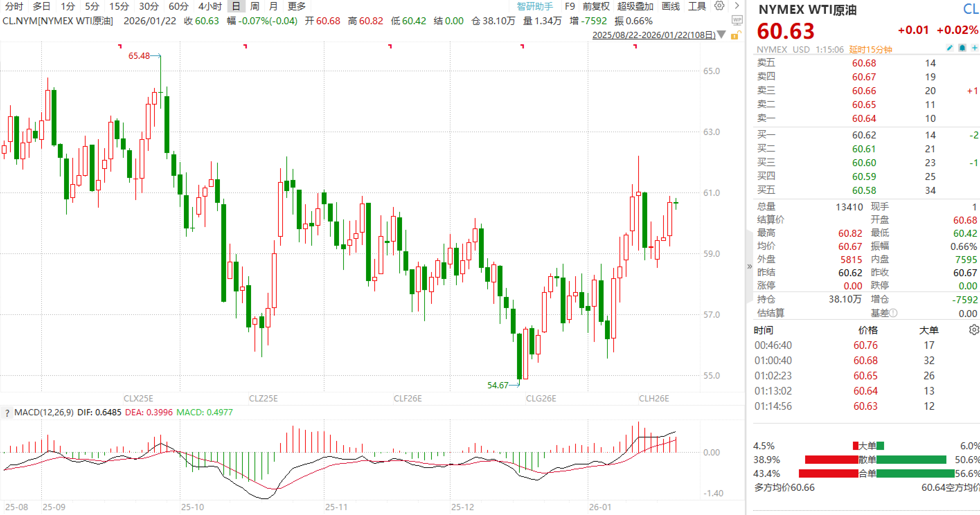This screenshot has width=980, height=515.
Task: Click the pencil note icon beside quote
Action: [950, 48]
